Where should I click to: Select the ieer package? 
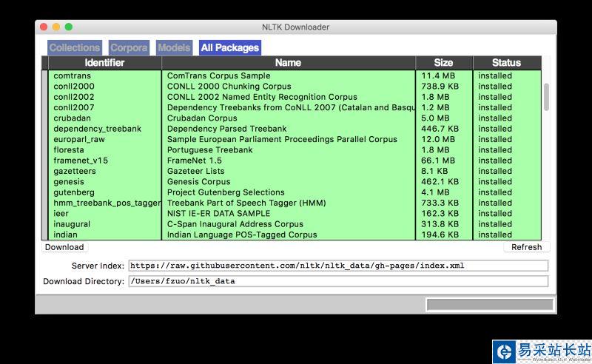(x=61, y=213)
